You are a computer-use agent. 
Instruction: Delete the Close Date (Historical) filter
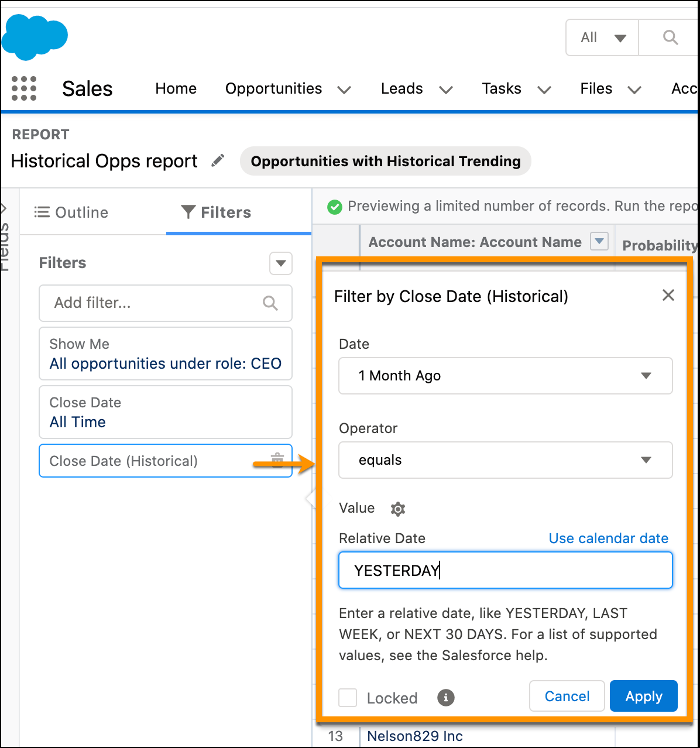[x=277, y=460]
